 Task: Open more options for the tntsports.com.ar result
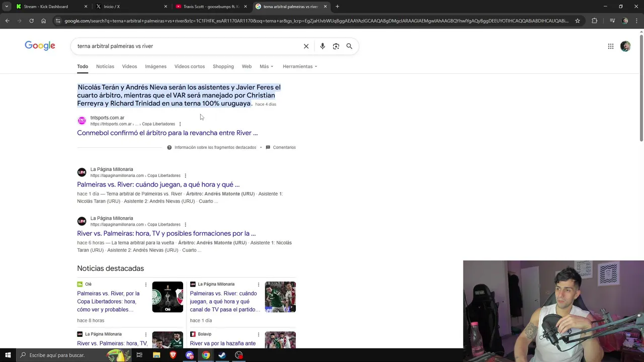180,124
